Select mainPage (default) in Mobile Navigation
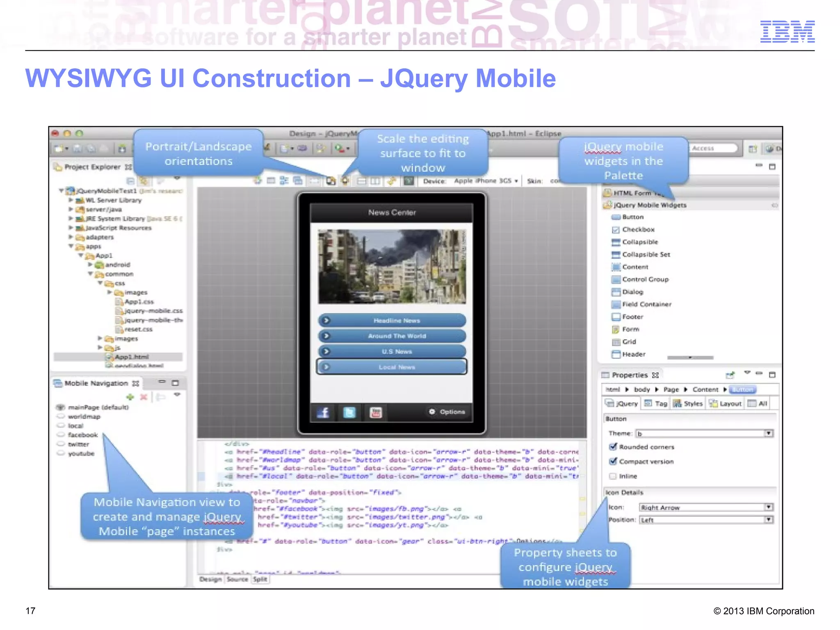This screenshot has width=840, height=630. (98, 407)
